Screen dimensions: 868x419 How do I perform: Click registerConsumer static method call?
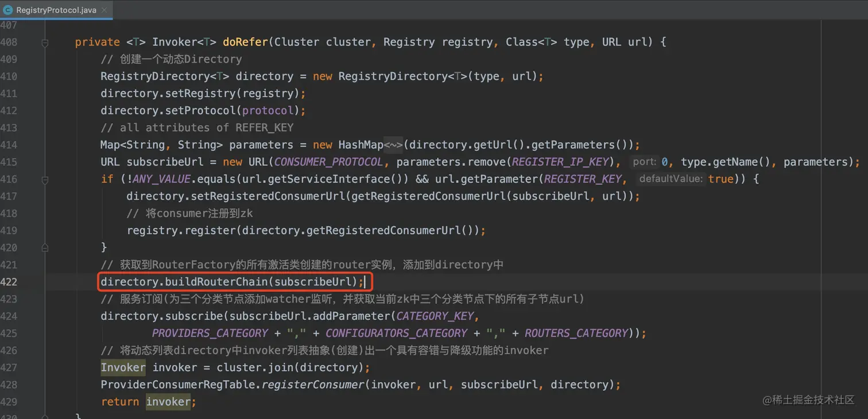point(313,385)
